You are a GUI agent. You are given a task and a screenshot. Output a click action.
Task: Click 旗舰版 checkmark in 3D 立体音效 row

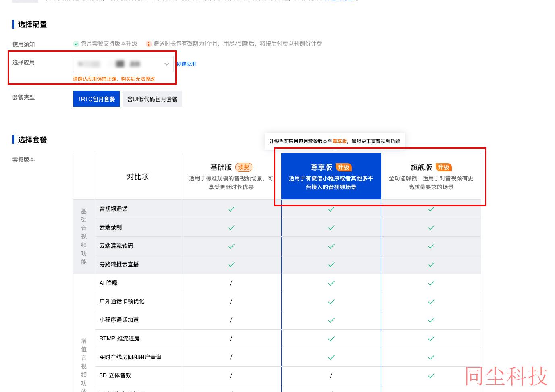pos(431,376)
